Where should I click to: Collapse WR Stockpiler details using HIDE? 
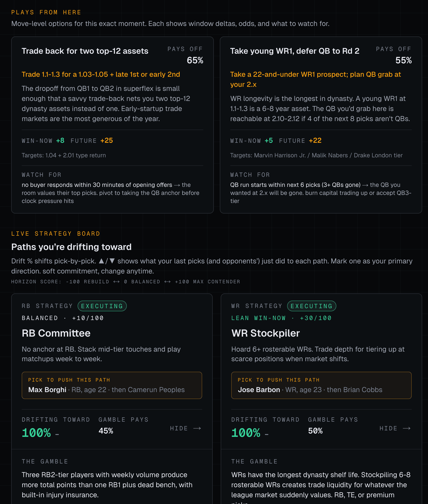pyautogui.click(x=388, y=428)
